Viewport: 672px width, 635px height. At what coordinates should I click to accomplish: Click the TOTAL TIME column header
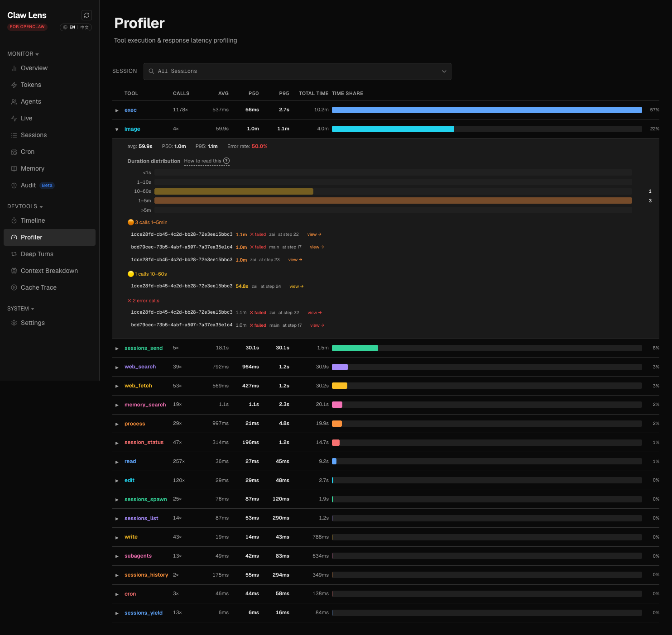[314, 93]
